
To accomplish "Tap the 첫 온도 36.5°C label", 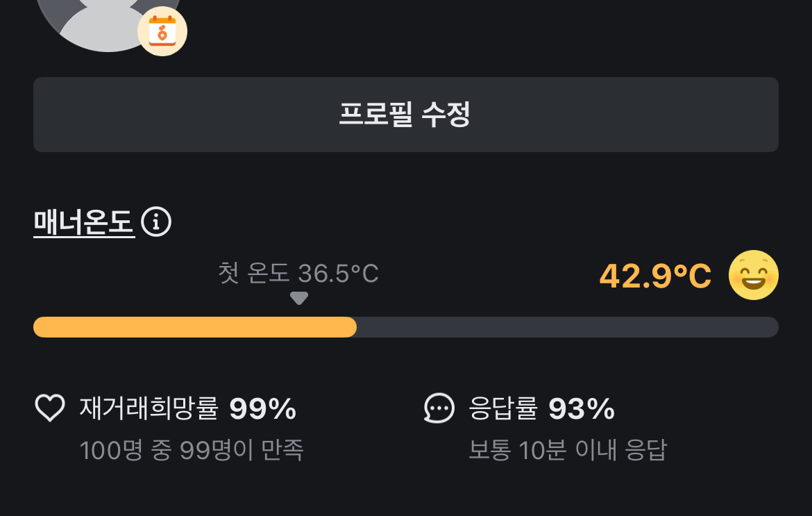I will [298, 274].
